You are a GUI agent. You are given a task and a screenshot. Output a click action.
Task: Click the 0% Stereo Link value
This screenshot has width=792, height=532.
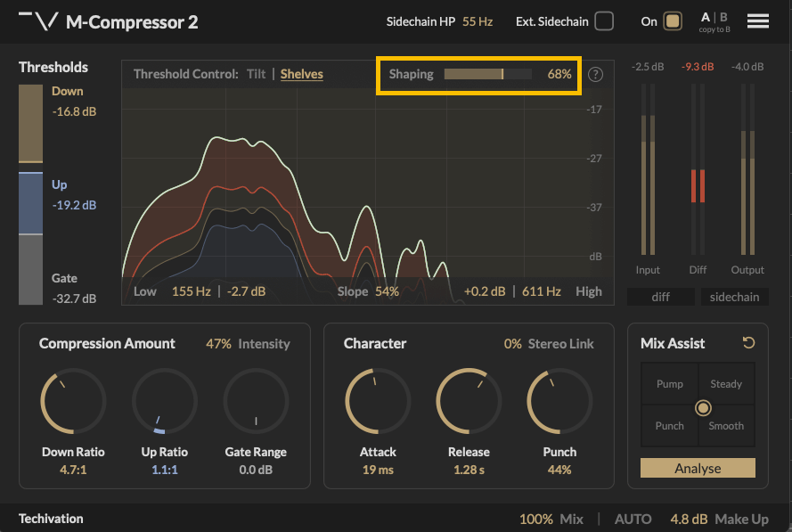(512, 344)
